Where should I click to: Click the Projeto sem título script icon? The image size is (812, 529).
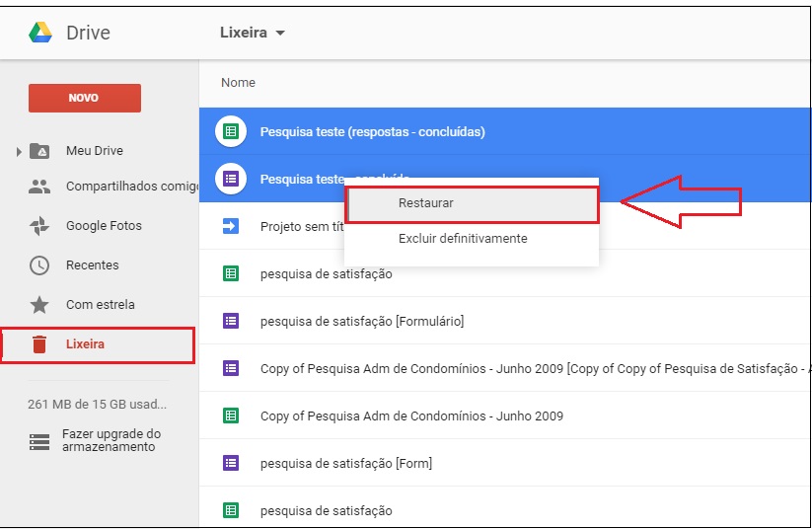pyautogui.click(x=230, y=227)
